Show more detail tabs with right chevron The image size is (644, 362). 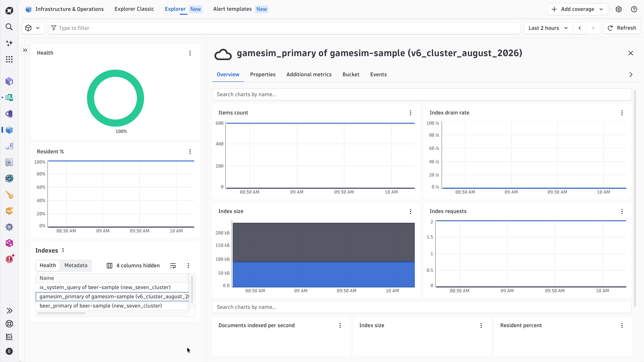tap(631, 74)
